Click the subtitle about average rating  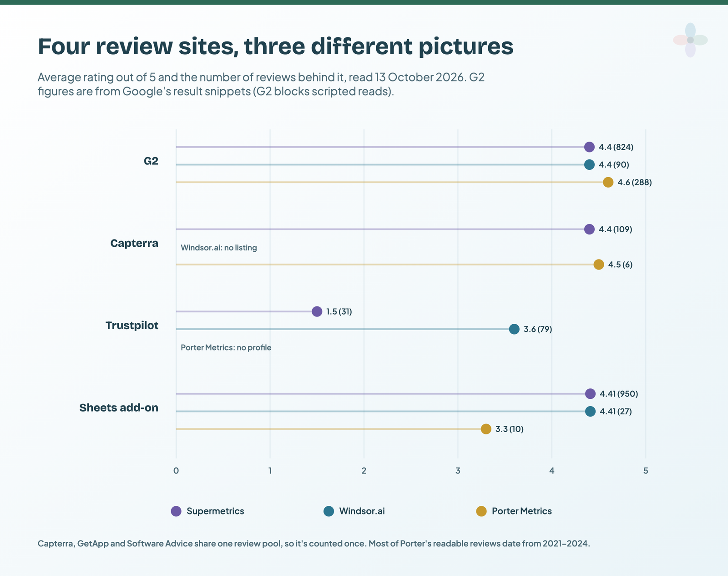[x=261, y=84]
